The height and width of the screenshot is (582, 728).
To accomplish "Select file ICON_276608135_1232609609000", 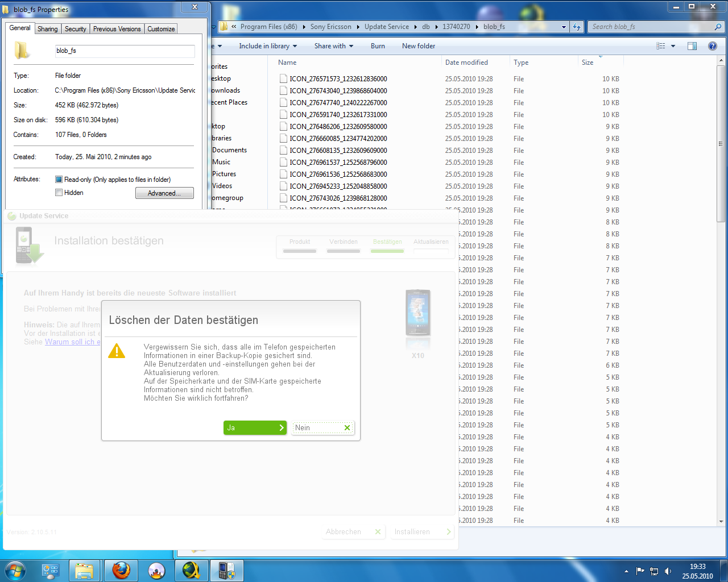I will coord(338,151).
